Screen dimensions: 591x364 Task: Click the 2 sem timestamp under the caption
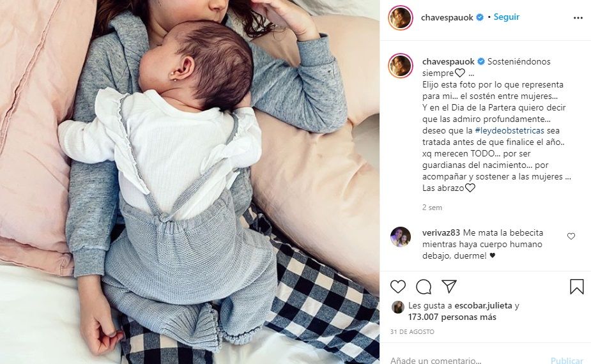click(x=433, y=208)
